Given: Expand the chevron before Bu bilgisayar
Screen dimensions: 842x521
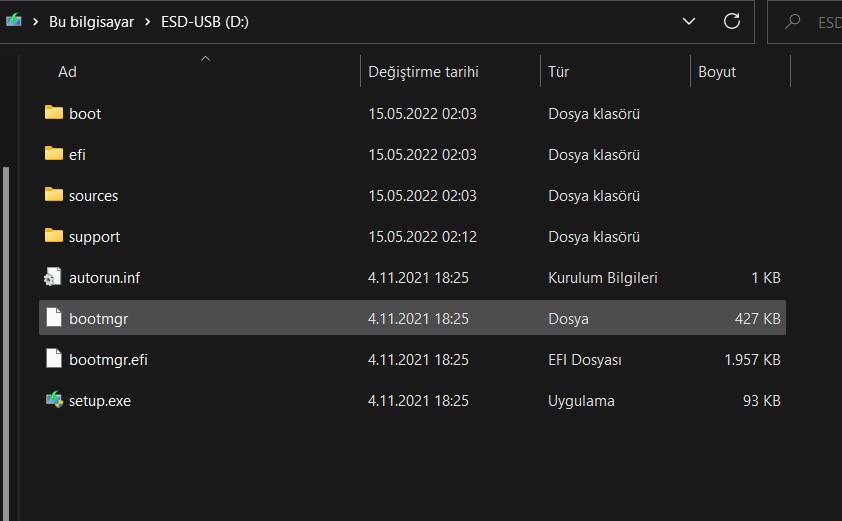Looking at the screenshot, I should click(x=35, y=22).
